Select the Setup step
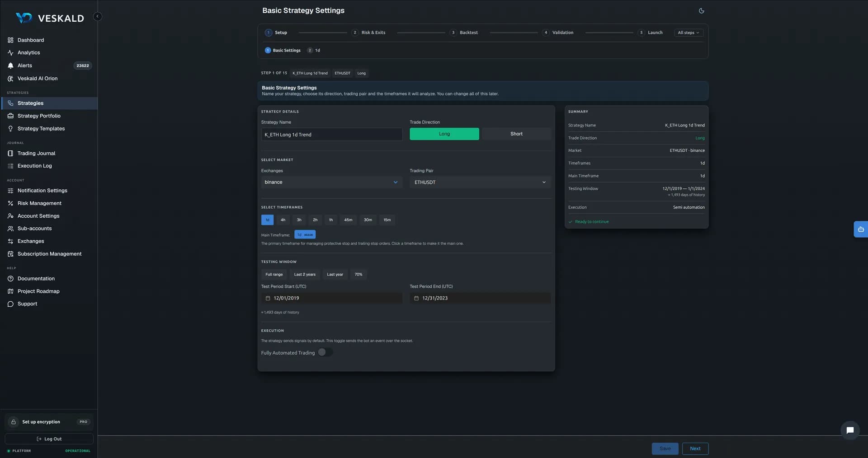The image size is (868, 458). point(276,33)
